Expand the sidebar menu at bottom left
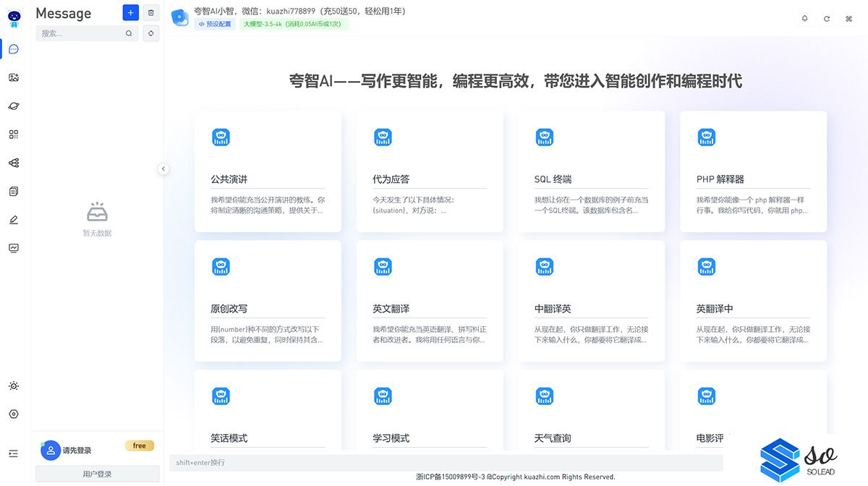This screenshot has width=868, height=486. (14, 453)
